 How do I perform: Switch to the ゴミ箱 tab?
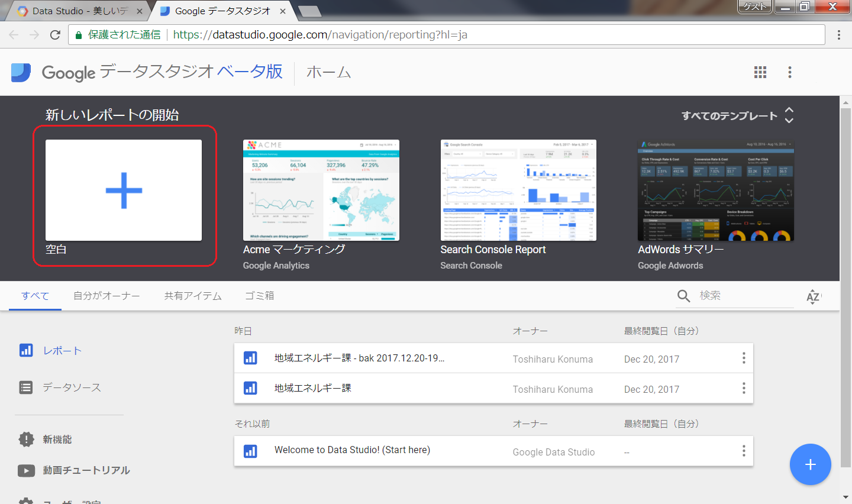click(x=260, y=296)
